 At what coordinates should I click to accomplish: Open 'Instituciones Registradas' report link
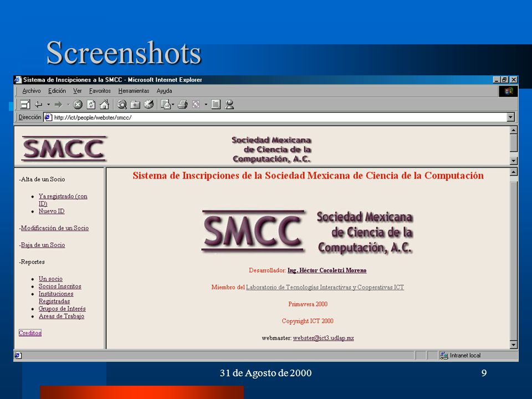point(55,297)
